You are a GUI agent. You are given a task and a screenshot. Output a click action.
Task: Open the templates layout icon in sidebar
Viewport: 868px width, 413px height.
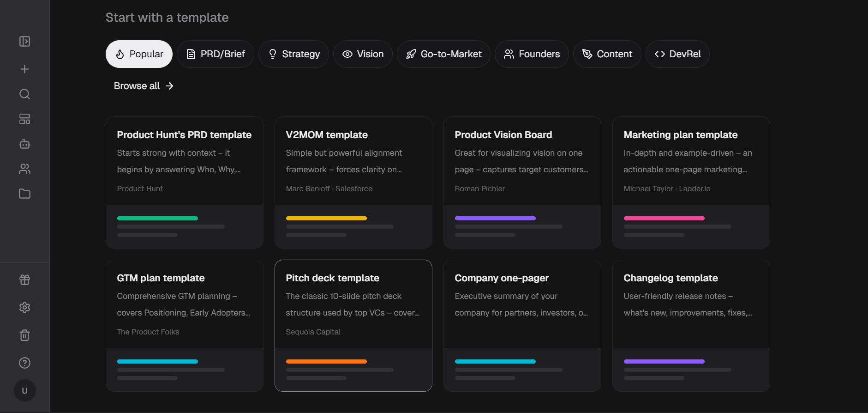[25, 119]
